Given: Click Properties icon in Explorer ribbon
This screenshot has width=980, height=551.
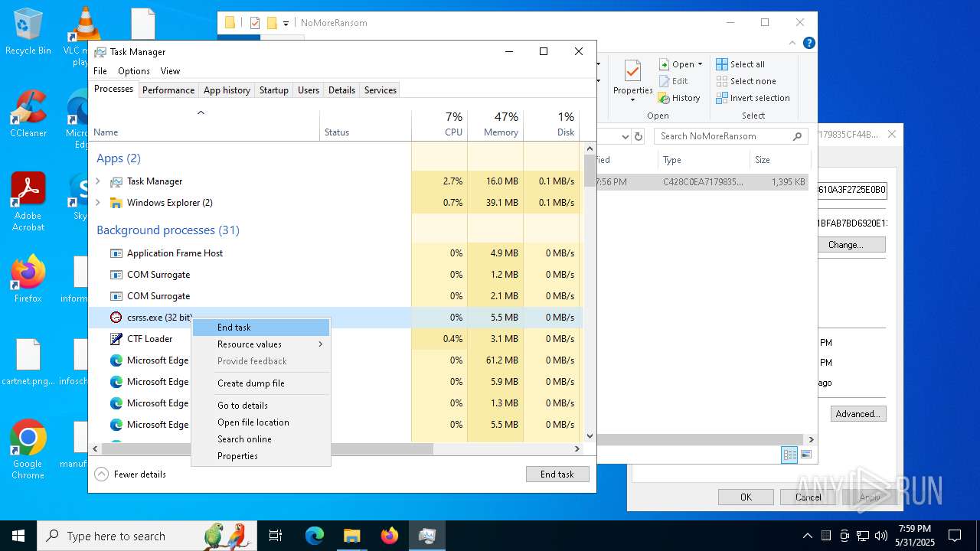Looking at the screenshot, I should click(x=632, y=72).
